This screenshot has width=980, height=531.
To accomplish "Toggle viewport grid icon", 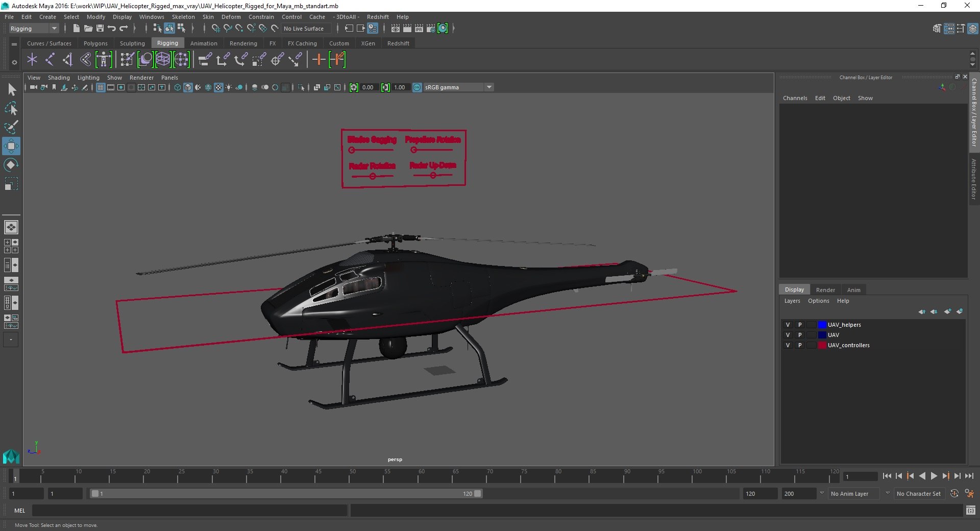I will [101, 87].
